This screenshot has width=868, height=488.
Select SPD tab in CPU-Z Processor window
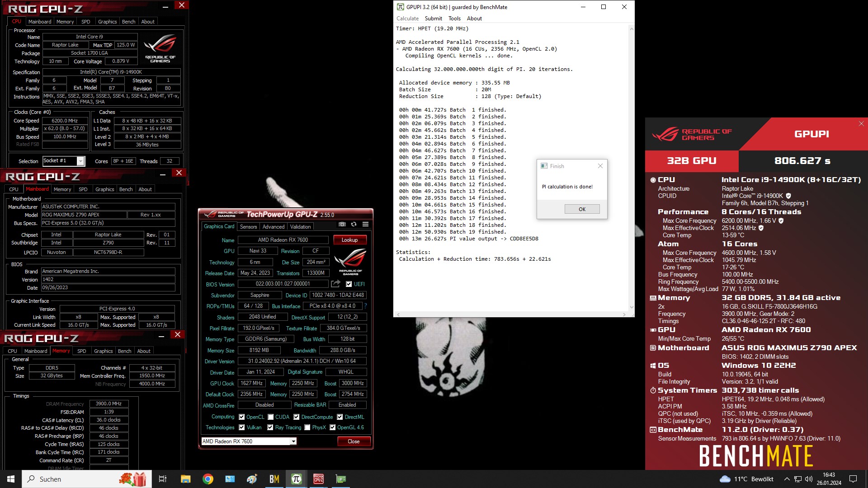pos(85,22)
